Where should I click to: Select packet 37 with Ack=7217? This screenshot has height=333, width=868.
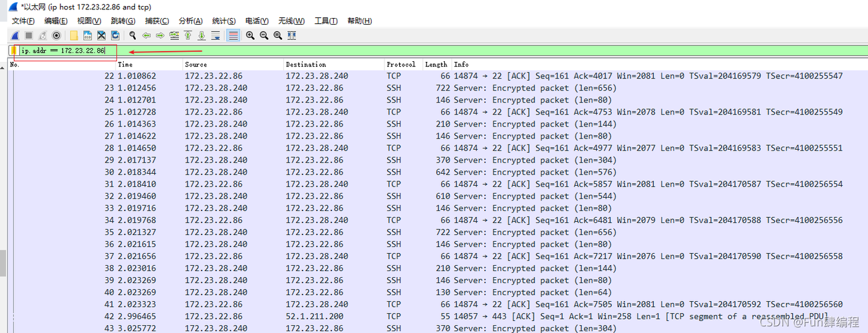coord(438,256)
